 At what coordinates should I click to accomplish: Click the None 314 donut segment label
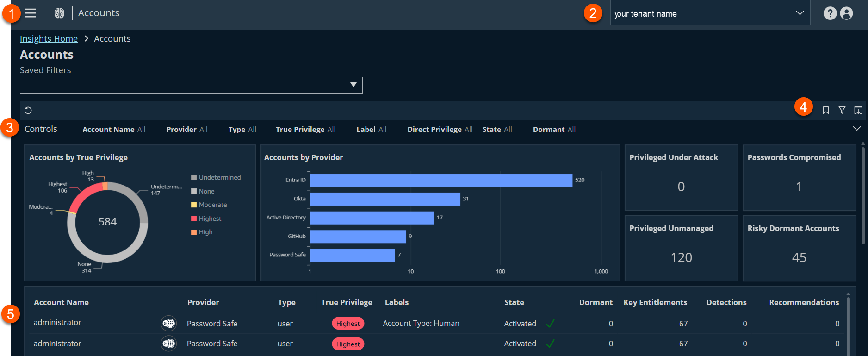pos(84,267)
